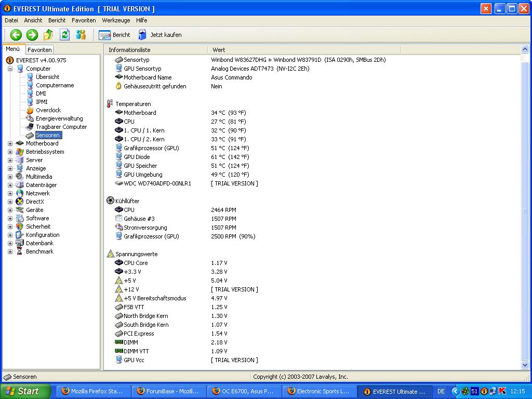Viewport: 532px width, 399px height.
Task: Click the Benchmark hourglass icon
Action: point(20,251)
